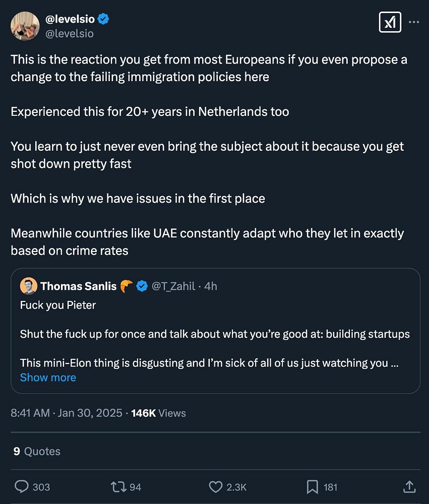
Task: Open Thomas Sanlis's small avatar
Action: (28, 286)
